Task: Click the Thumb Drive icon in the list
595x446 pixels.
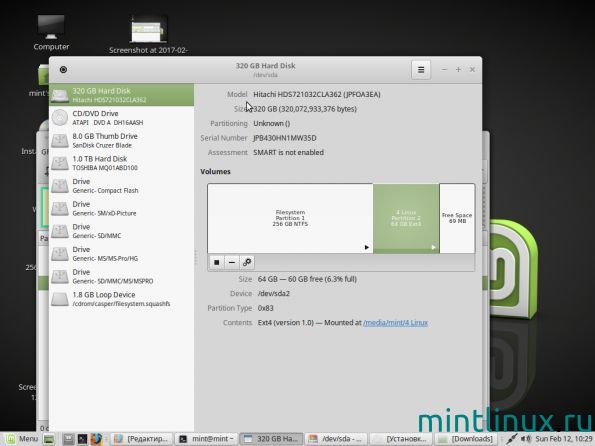Action: tap(60, 140)
